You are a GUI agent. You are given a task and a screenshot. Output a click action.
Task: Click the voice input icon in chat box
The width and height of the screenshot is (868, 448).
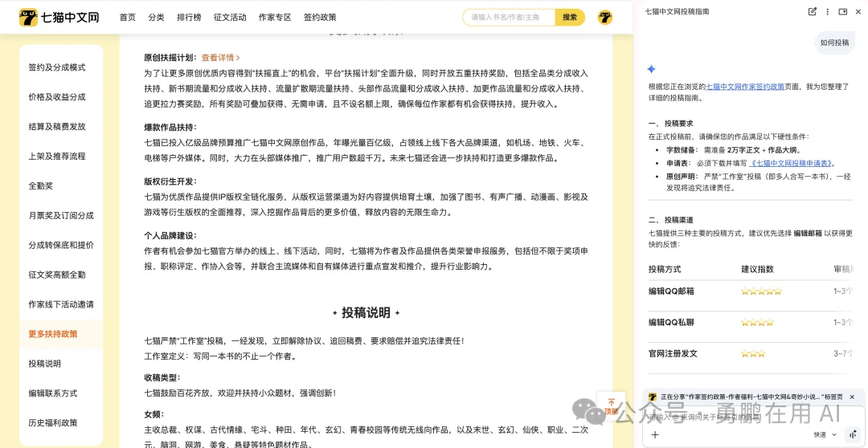tap(851, 434)
